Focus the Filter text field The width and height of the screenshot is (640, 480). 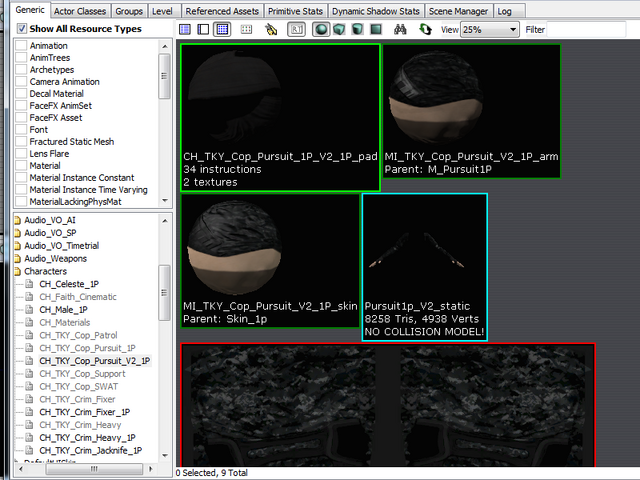point(586,30)
